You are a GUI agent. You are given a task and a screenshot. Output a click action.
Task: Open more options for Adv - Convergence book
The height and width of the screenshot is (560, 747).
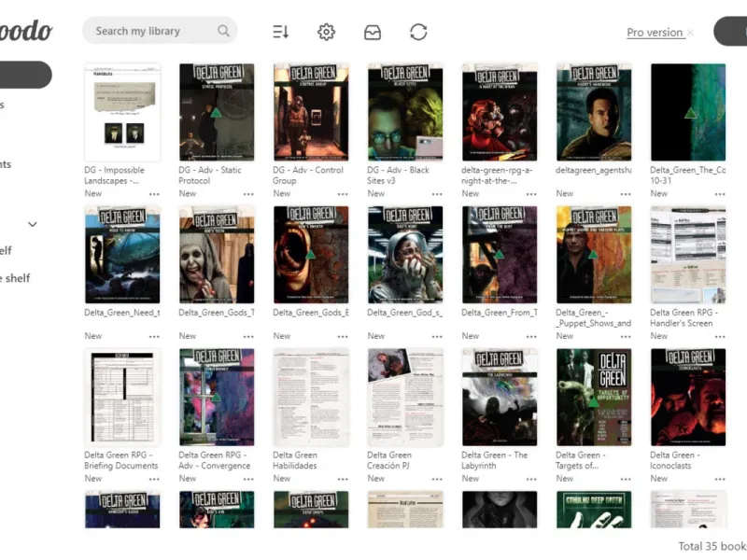[248, 479]
